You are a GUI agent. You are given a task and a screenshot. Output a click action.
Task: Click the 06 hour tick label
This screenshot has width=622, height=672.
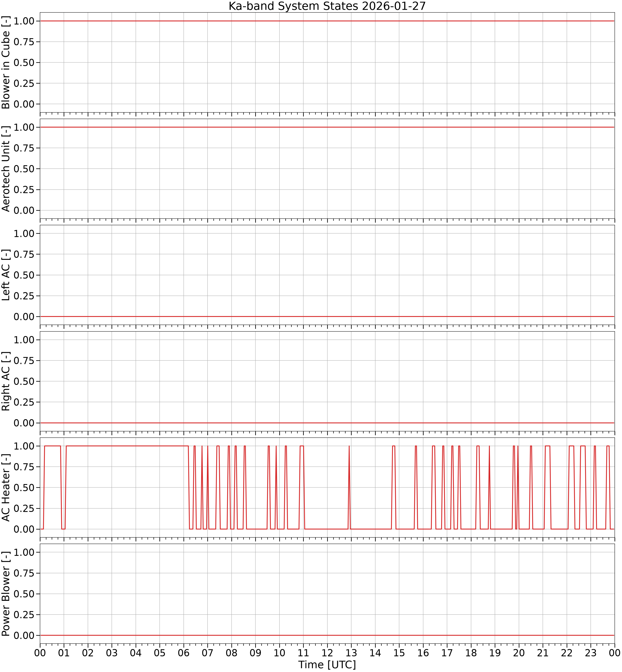click(184, 653)
